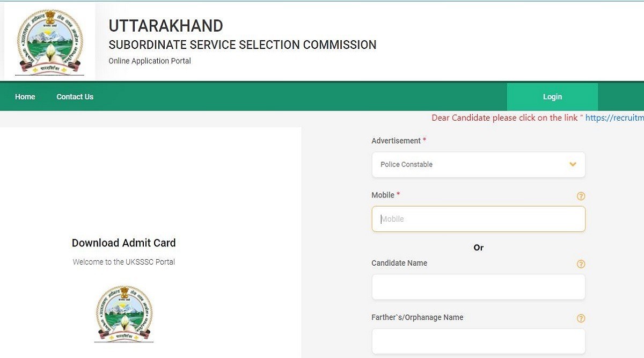This screenshot has width=644, height=358.
Task: Click the Welcome to the UKSSSC Portal text
Action: (124, 262)
